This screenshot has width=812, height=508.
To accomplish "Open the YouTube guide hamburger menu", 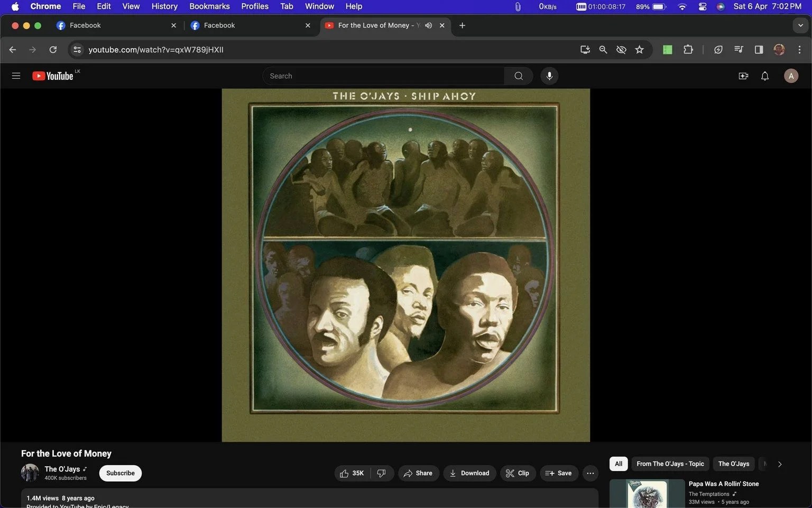I will click(x=16, y=76).
